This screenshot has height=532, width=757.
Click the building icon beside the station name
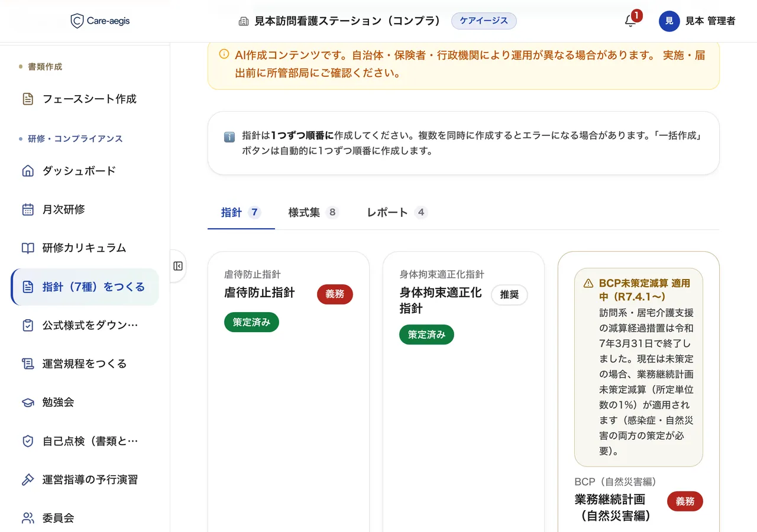click(x=243, y=21)
